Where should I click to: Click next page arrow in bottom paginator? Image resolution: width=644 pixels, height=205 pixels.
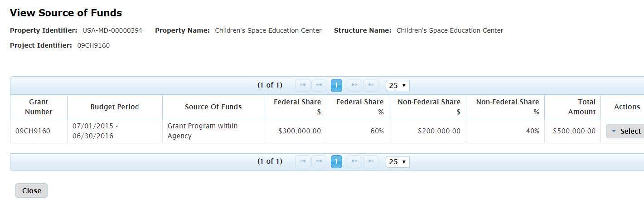(354, 161)
